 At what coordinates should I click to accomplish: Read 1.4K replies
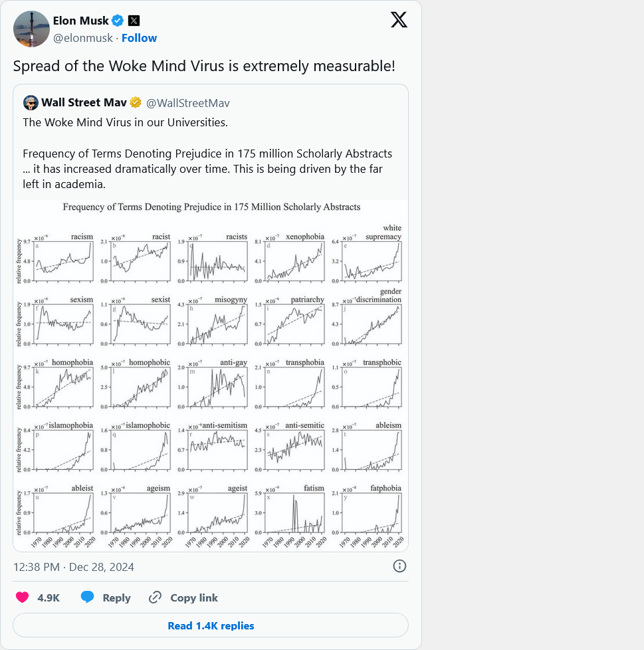(x=210, y=625)
